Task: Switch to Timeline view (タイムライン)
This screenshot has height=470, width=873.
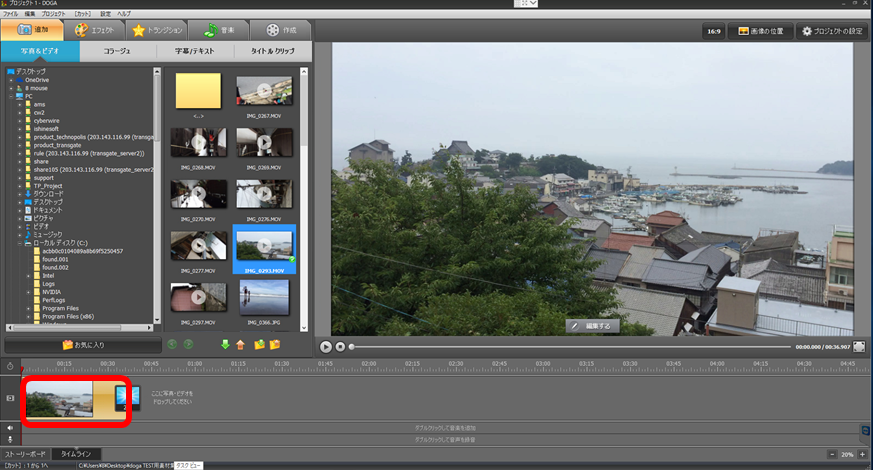Action: [77, 454]
